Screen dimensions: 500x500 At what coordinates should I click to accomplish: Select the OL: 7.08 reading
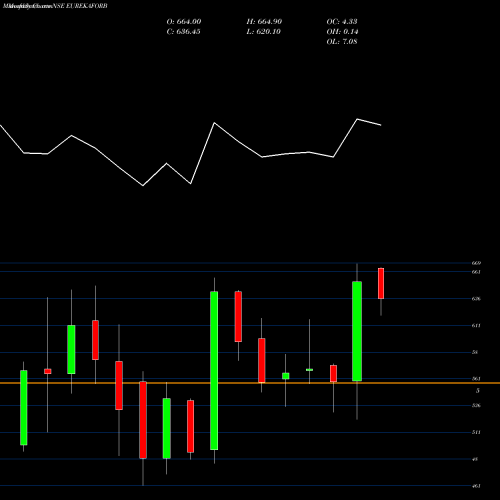coord(342,42)
